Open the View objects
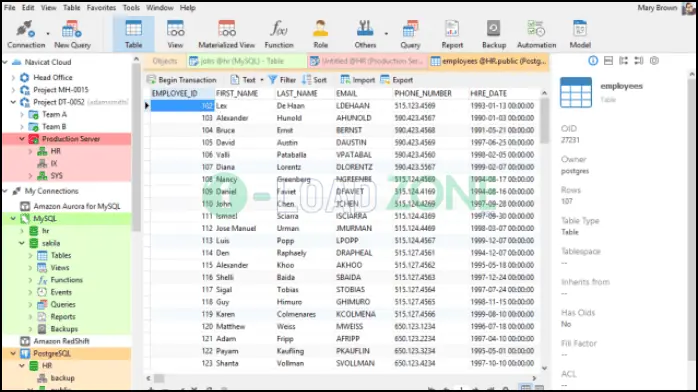Screen dimensions: 698x392 [x=175, y=34]
